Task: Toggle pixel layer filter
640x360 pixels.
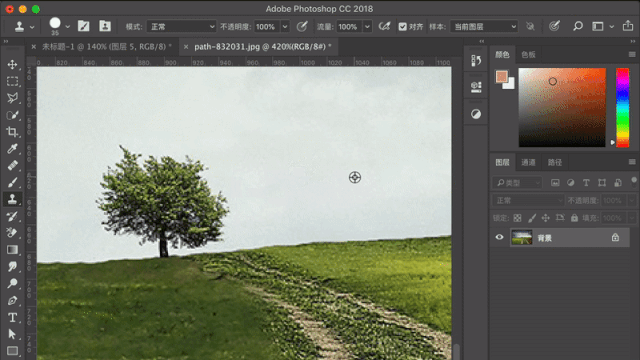Action: coord(555,183)
